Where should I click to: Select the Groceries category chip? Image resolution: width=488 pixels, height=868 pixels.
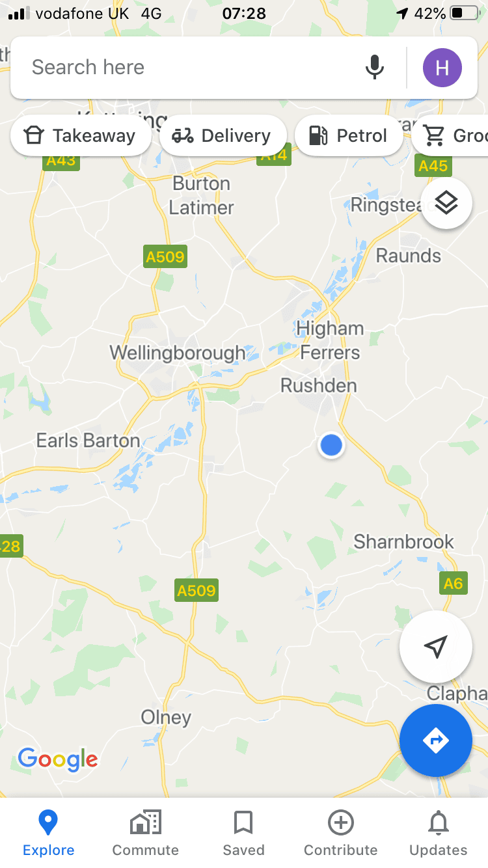click(450, 135)
